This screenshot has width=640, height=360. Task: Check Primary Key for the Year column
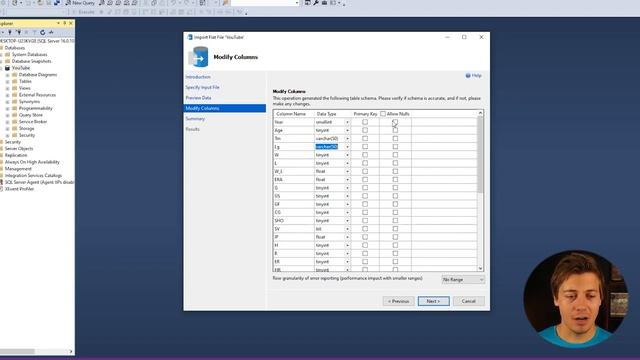tap(365, 122)
